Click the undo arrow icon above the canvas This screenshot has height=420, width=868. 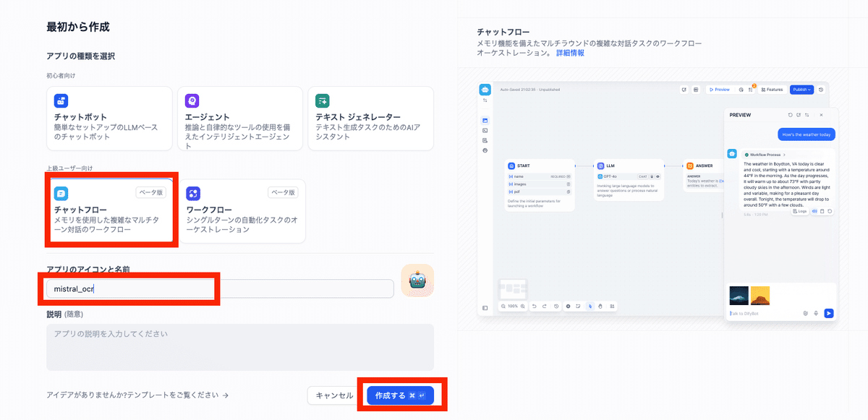[x=535, y=307]
